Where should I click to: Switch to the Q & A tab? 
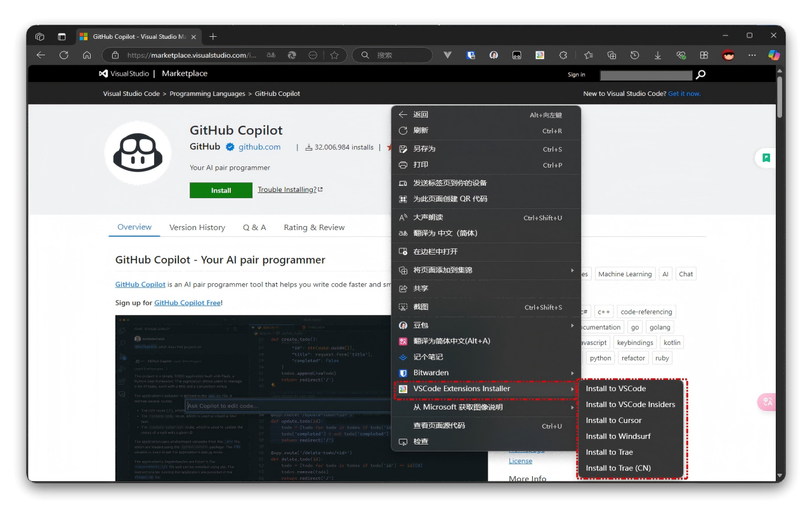coord(254,227)
